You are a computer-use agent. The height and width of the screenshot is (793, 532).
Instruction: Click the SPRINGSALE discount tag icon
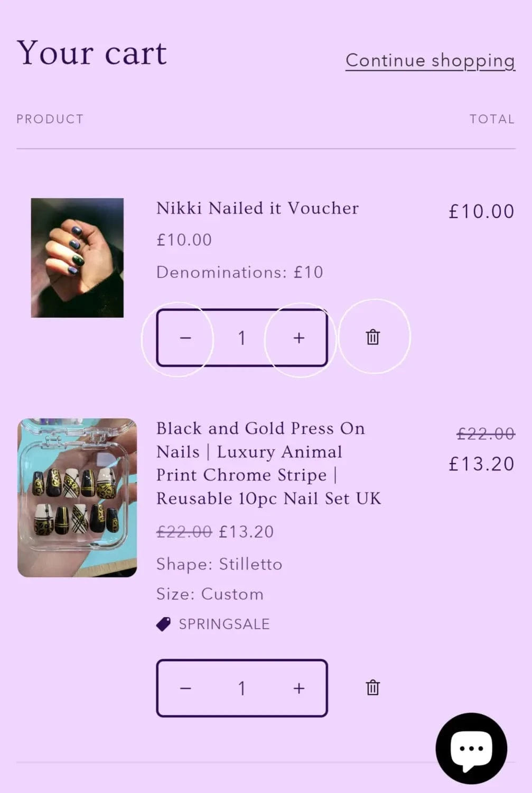164,624
